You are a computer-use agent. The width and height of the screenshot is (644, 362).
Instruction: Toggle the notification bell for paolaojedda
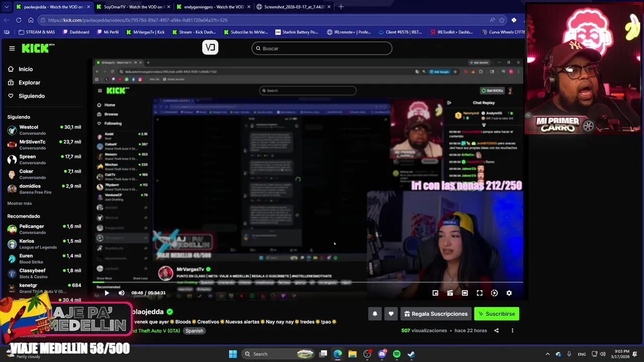click(x=375, y=314)
